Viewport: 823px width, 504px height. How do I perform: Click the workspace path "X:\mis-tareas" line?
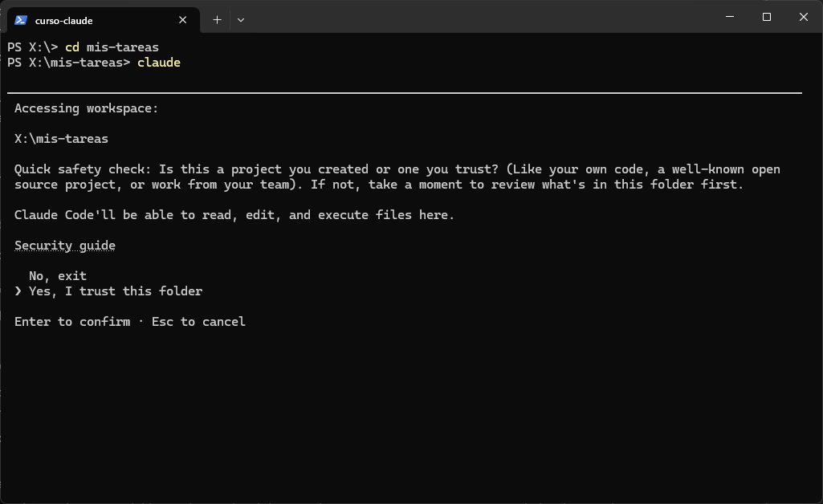coord(61,139)
